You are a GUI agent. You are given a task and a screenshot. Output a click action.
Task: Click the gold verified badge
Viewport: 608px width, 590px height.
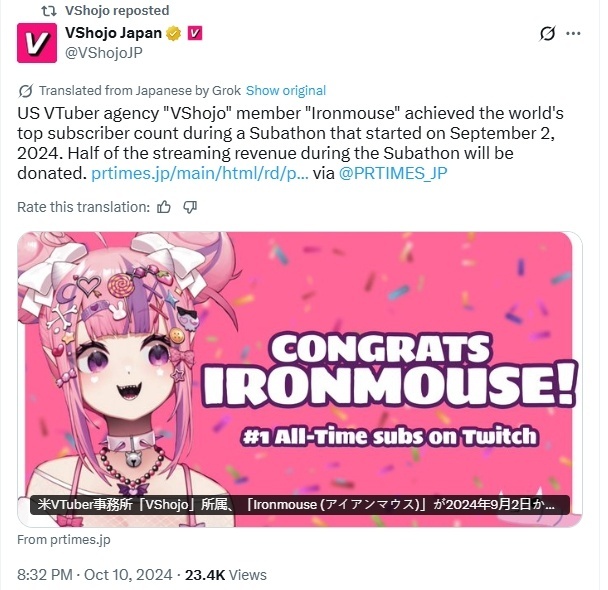[174, 33]
